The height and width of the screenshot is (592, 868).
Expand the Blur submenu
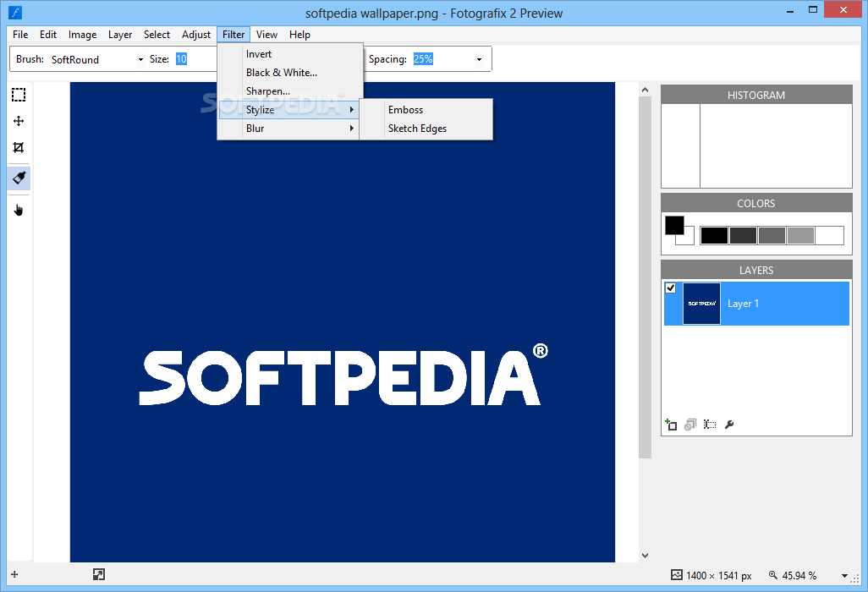288,129
